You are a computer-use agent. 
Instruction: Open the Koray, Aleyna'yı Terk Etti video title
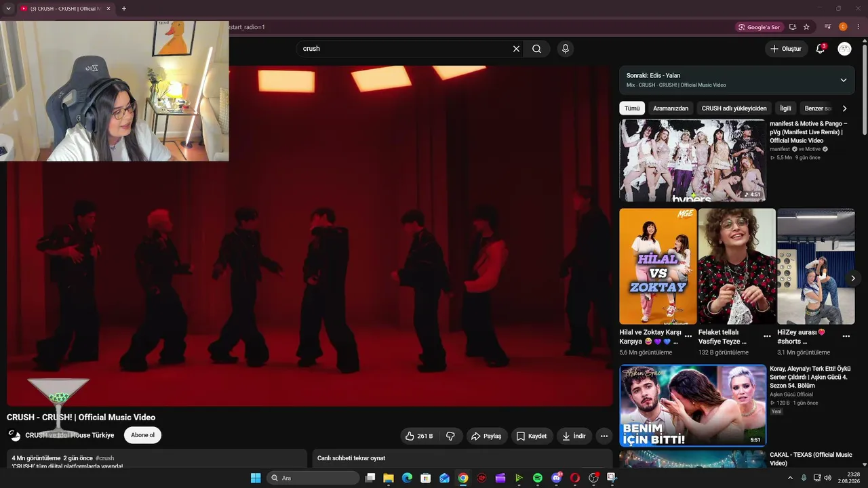click(x=810, y=377)
